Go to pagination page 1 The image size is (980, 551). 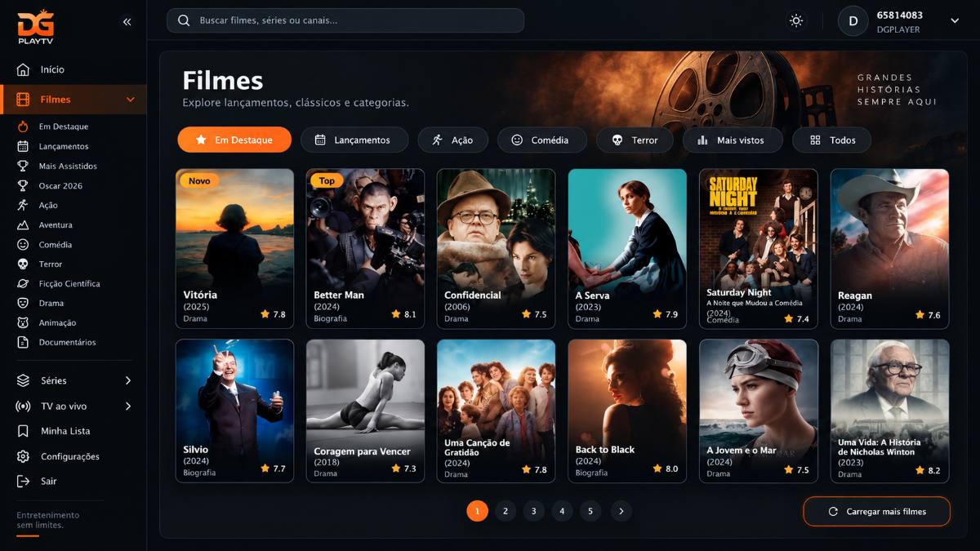tap(477, 511)
